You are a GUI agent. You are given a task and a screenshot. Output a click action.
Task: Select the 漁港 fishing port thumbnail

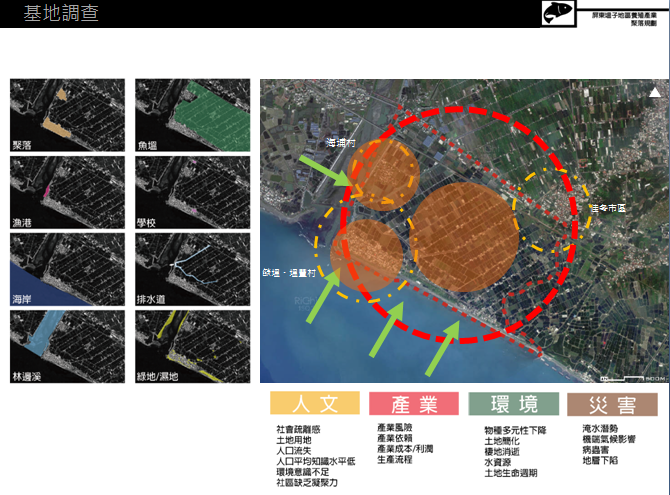click(x=66, y=192)
